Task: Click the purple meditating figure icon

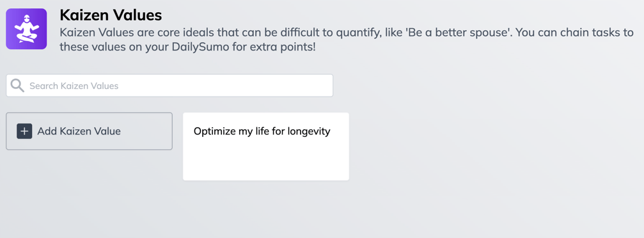Action: 26,29
